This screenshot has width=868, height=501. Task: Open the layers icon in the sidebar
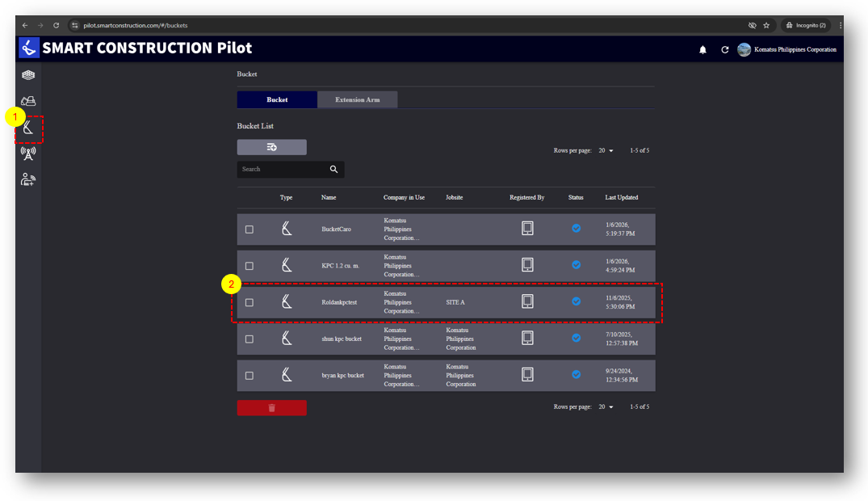point(28,75)
